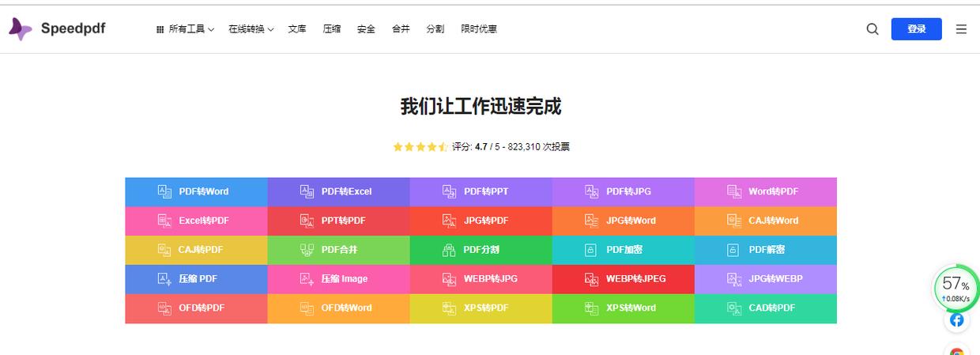980x355 pixels.
Task: Click the CAD转PDF tile icon
Action: 734,308
